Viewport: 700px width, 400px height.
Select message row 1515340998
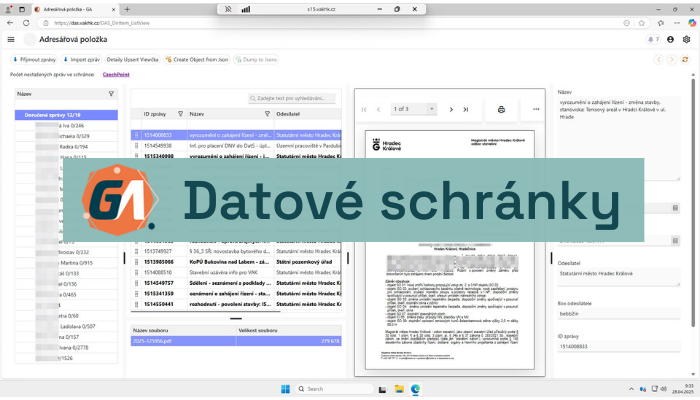pos(236,156)
